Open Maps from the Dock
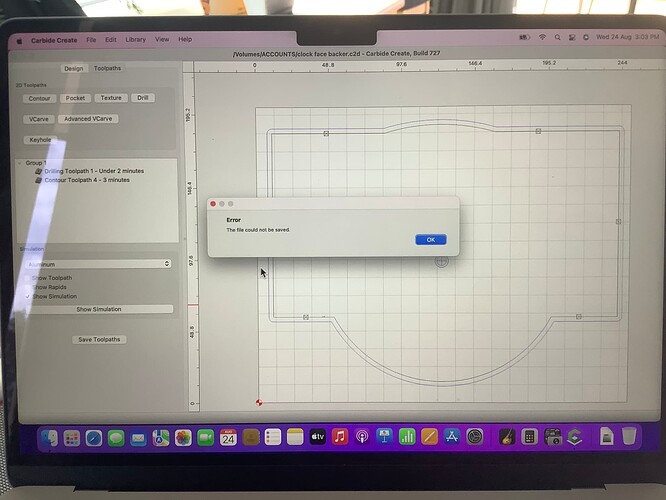 (x=161, y=438)
